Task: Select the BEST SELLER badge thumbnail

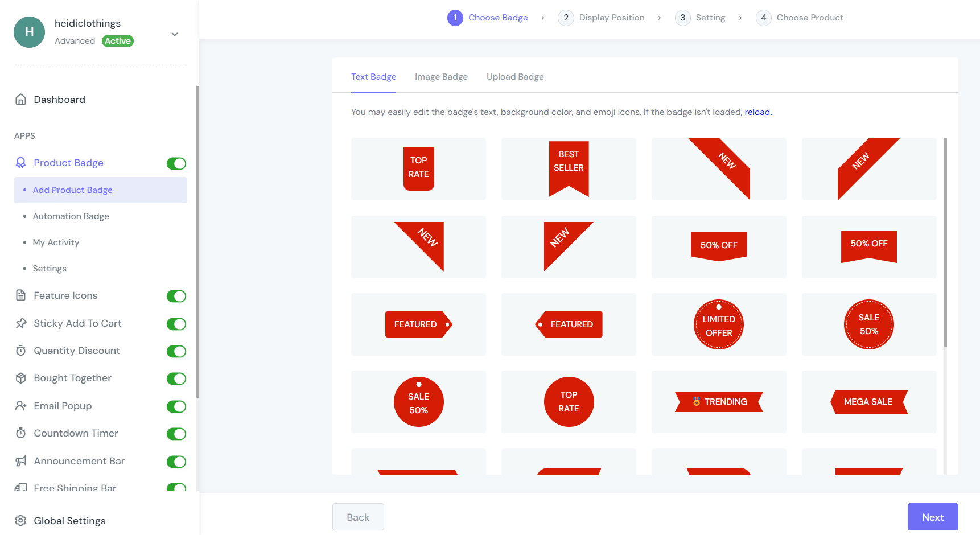Action: pos(569,169)
